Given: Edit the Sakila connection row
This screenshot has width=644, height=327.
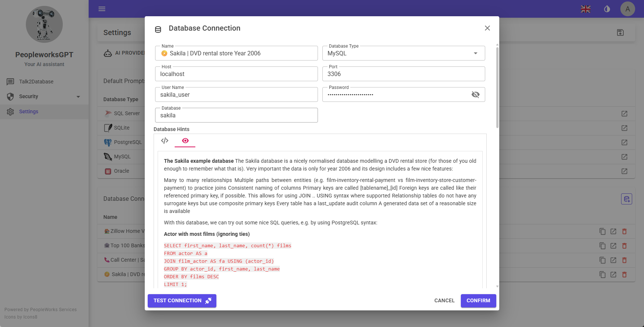Looking at the screenshot, I should pyautogui.click(x=613, y=275).
